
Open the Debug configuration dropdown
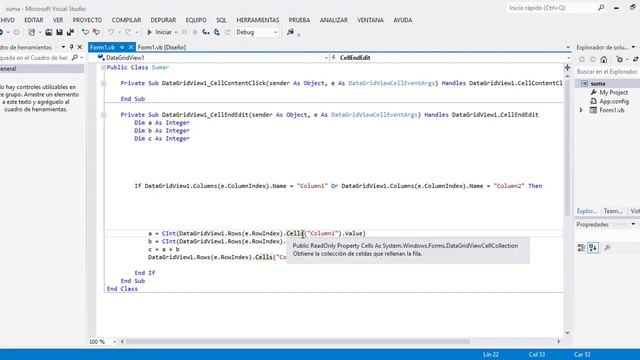(x=276, y=32)
